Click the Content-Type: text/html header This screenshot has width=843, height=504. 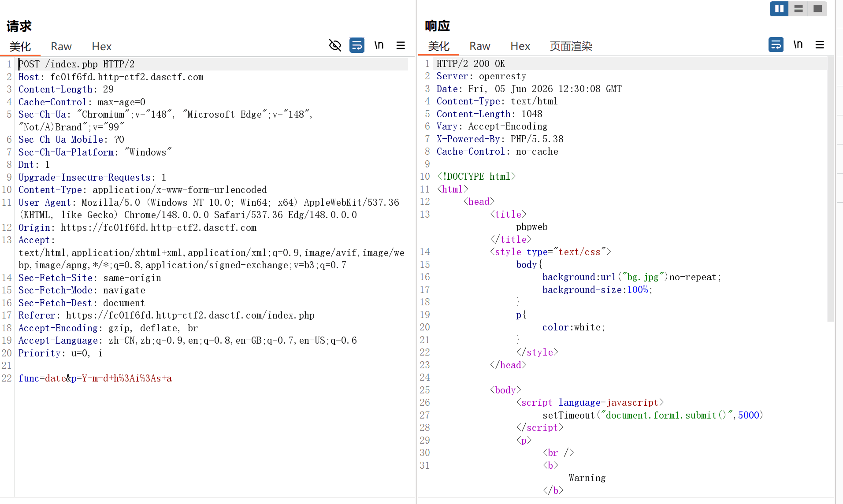(x=498, y=101)
